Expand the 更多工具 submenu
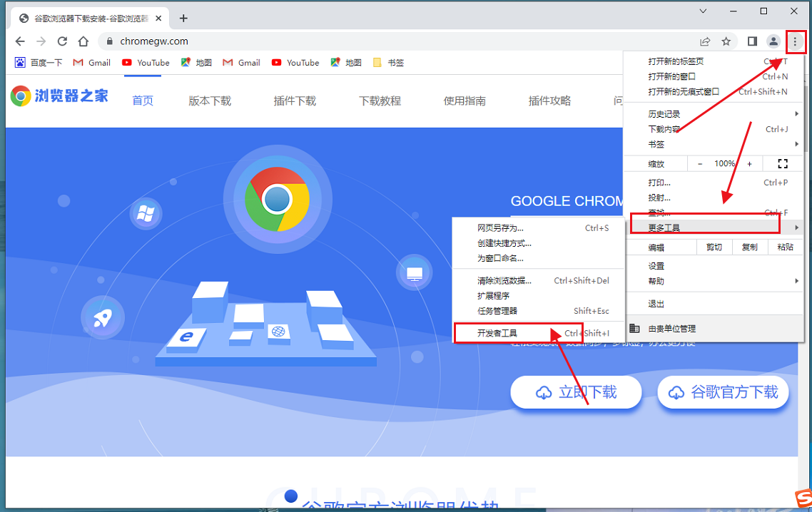 tap(714, 227)
